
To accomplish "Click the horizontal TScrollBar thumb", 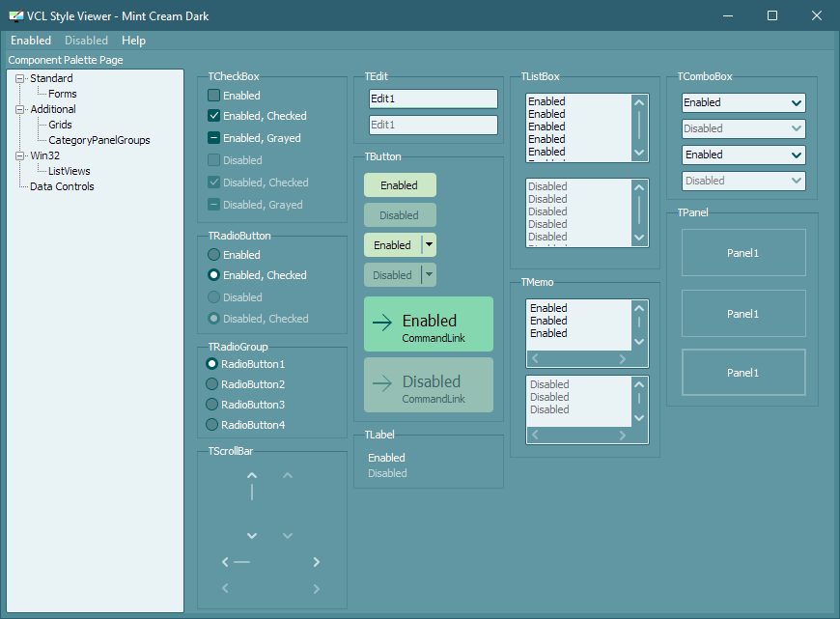I will tap(241, 562).
